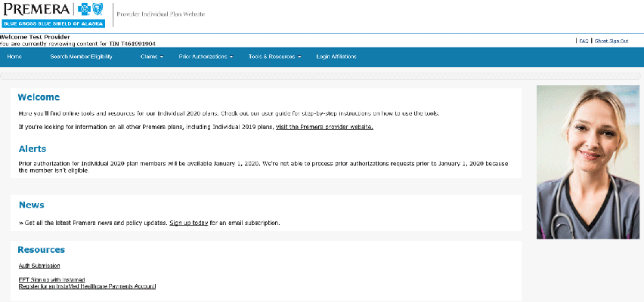Viewport: 644px width, 302px height.
Task: Follow the Premera provider website link
Action: tap(324, 127)
